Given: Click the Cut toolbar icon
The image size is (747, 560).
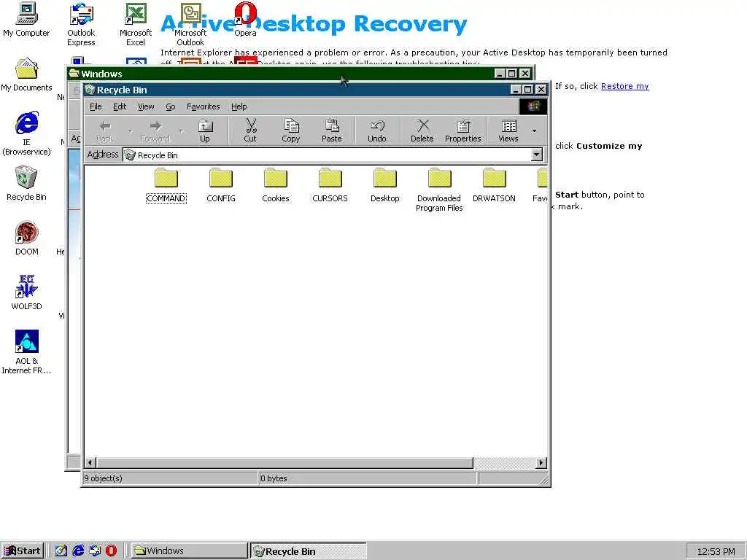Looking at the screenshot, I should 250,131.
